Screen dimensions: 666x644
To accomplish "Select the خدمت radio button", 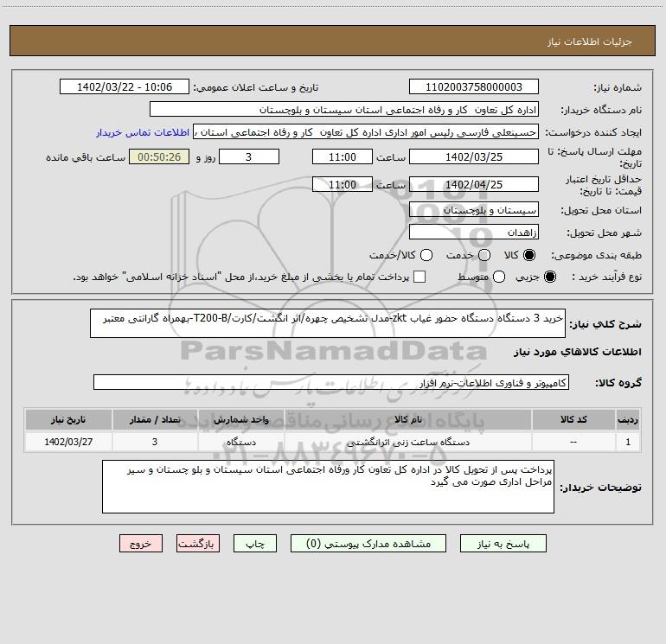I will tap(484, 255).
